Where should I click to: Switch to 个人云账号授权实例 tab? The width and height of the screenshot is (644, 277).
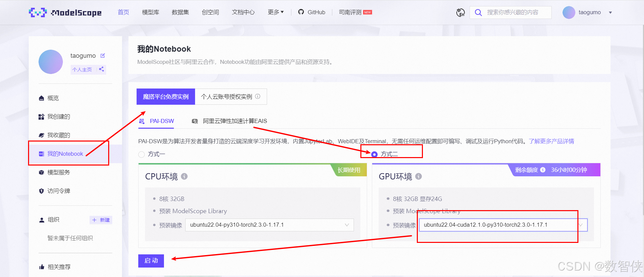pyautogui.click(x=231, y=97)
